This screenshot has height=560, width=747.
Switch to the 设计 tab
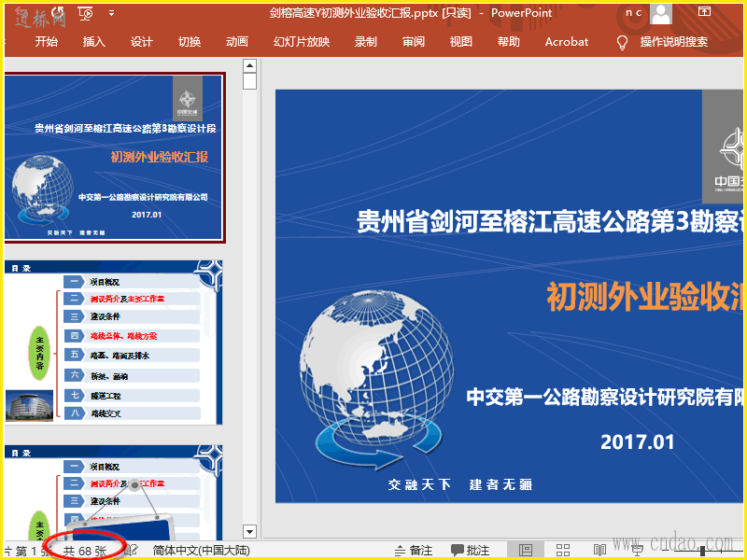[x=142, y=41]
